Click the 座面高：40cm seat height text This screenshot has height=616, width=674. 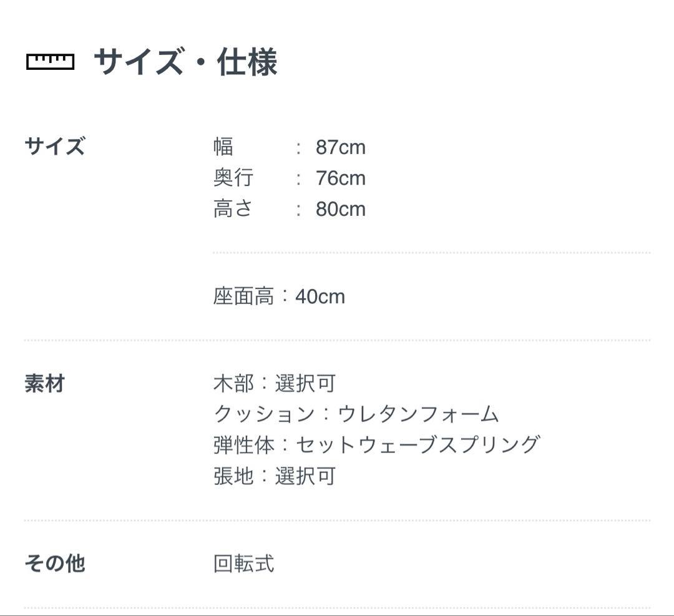tap(279, 296)
